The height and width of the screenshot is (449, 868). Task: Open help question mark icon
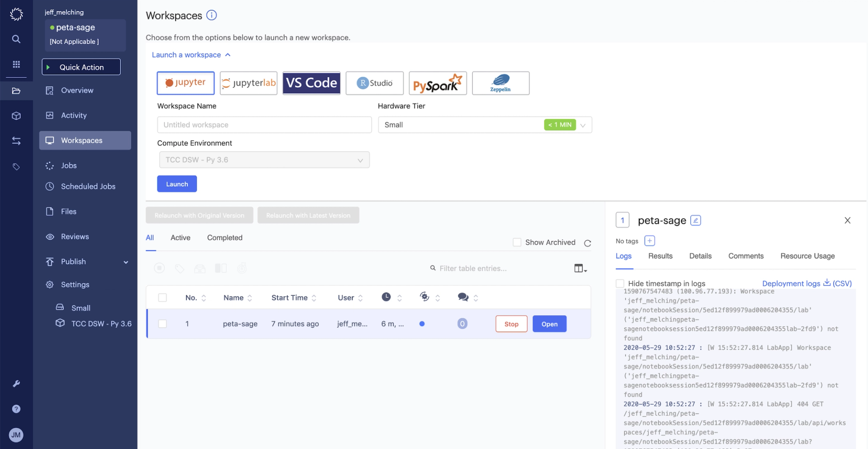tap(16, 409)
